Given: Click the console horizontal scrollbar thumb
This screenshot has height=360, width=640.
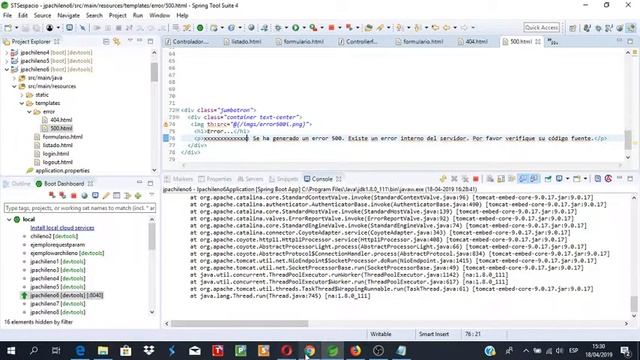Looking at the screenshot, I should pyautogui.click(x=240, y=324).
